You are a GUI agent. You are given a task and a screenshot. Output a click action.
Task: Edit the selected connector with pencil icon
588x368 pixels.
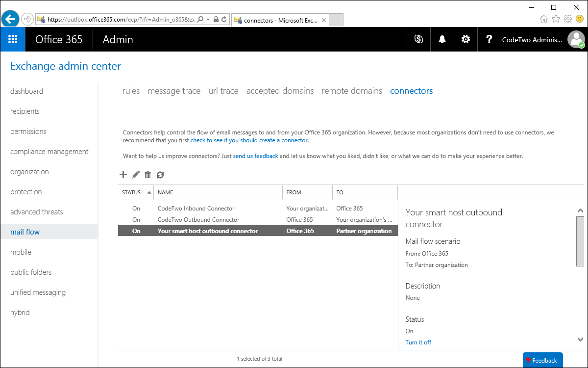136,175
